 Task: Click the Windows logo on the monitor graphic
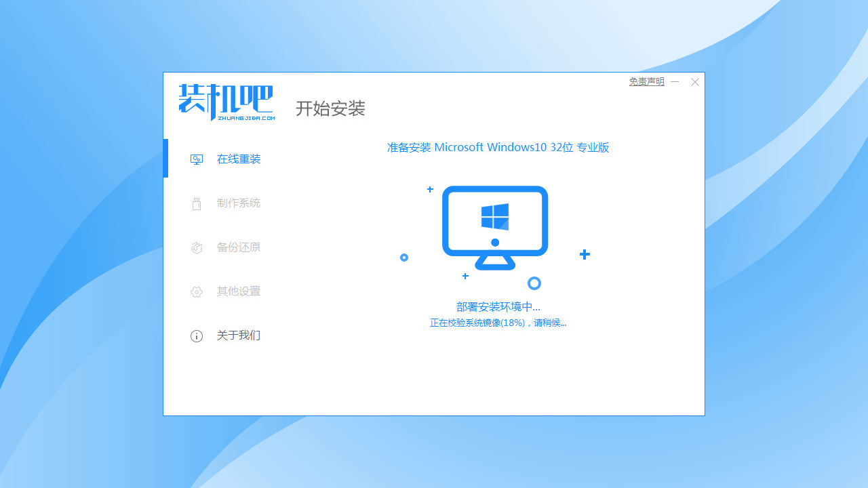[495, 216]
